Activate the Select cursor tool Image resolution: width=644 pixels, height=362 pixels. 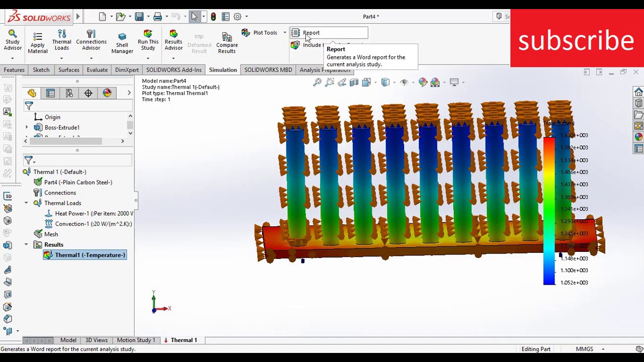(194, 17)
